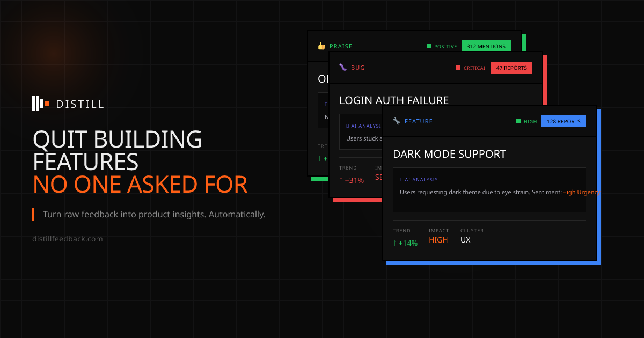The height and width of the screenshot is (338, 644).
Task: Click the IMPACT label in Feature card
Action: (438, 231)
